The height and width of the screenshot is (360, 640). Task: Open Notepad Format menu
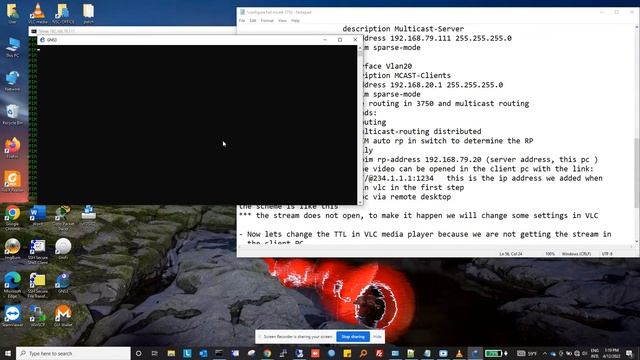(267, 20)
